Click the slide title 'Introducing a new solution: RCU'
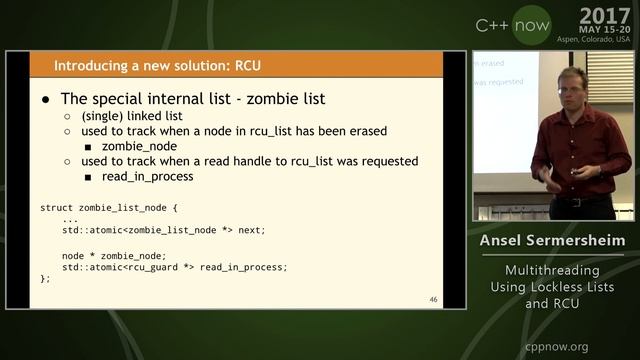The image size is (640, 360). tap(157, 66)
